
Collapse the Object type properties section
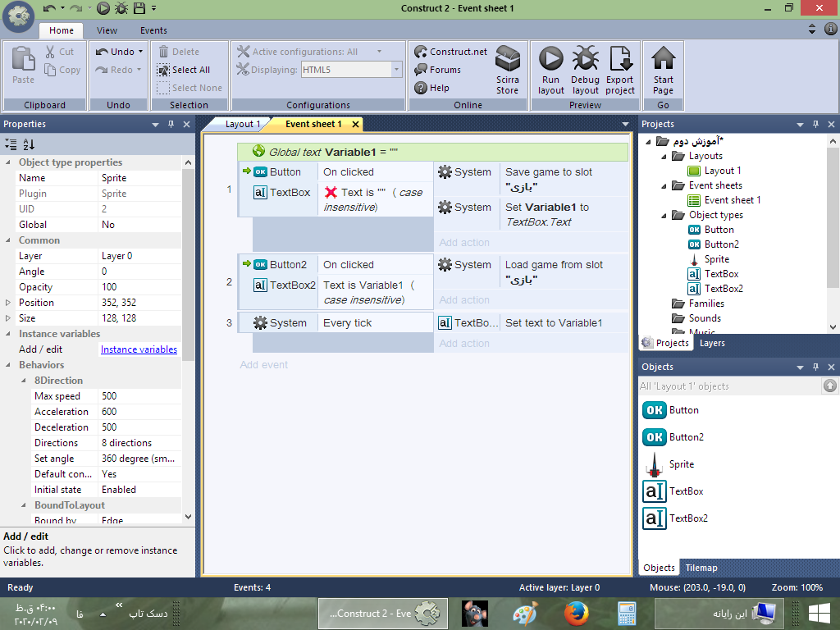click(x=8, y=162)
